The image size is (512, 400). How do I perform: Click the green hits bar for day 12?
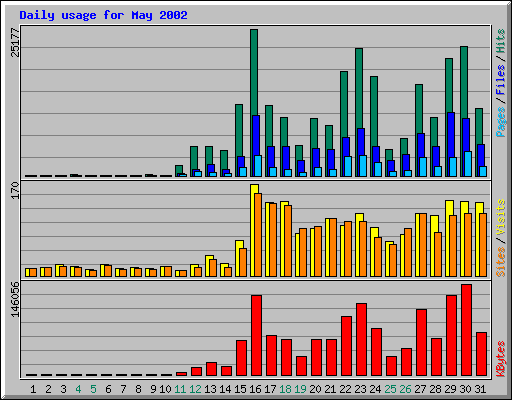pos(194,157)
